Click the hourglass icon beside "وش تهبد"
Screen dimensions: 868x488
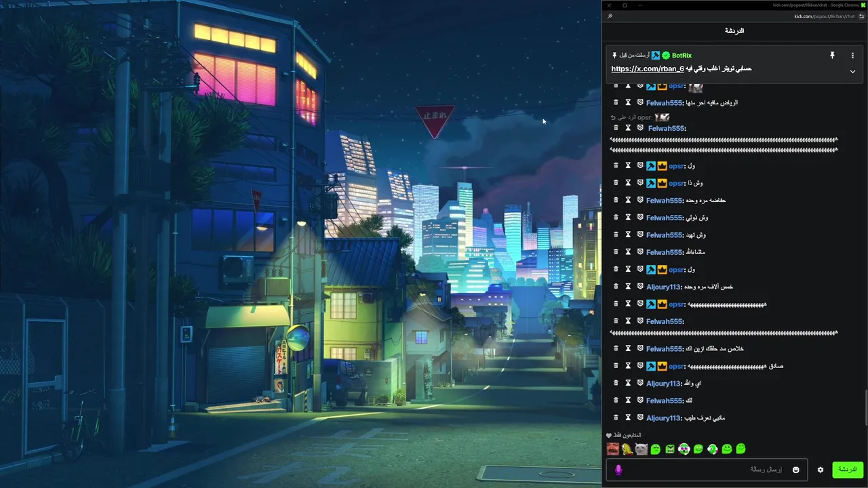(x=628, y=235)
